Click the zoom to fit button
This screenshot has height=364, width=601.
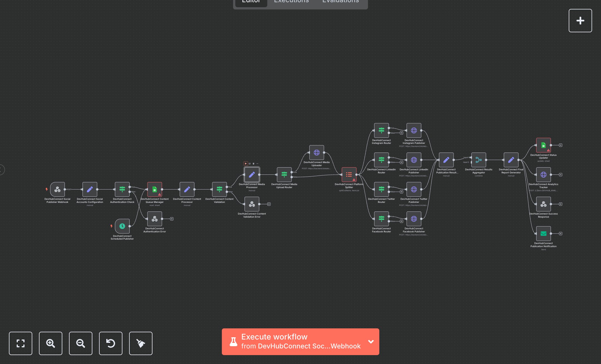pos(20,343)
